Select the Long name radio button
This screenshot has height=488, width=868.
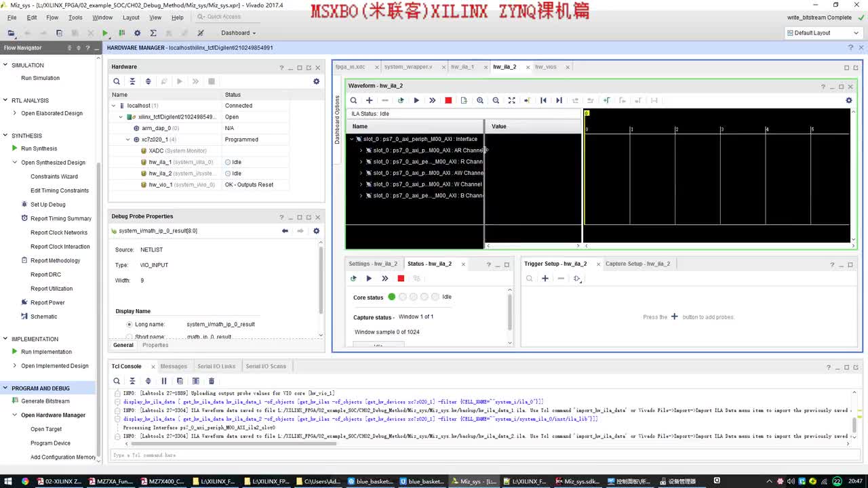click(129, 324)
